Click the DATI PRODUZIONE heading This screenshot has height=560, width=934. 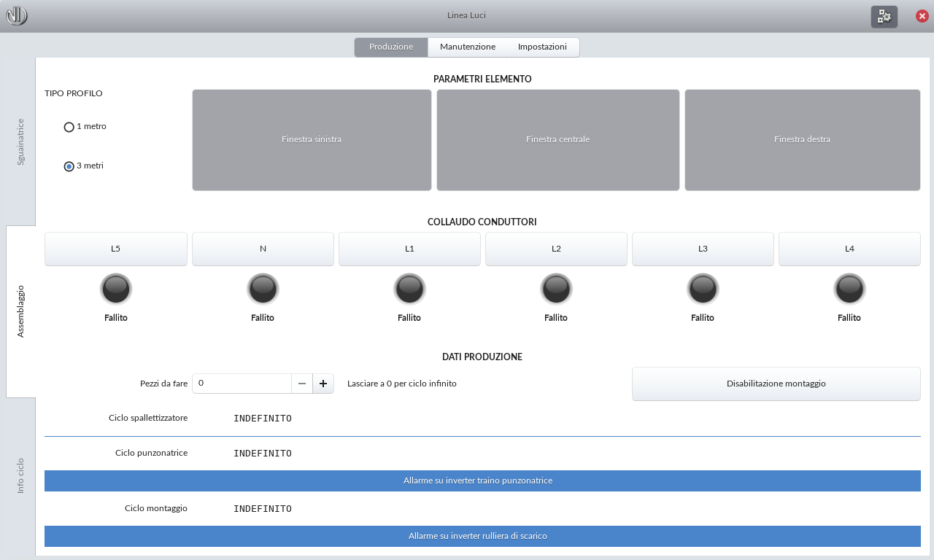pyautogui.click(x=482, y=357)
